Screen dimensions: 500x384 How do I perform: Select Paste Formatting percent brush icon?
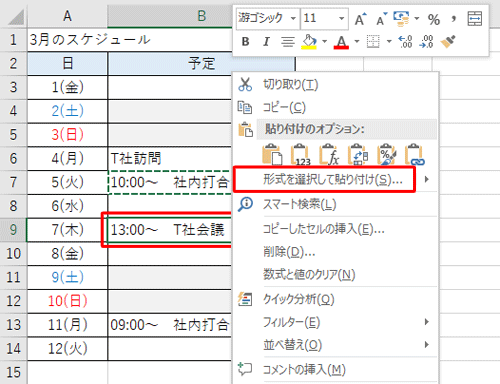[x=386, y=154]
